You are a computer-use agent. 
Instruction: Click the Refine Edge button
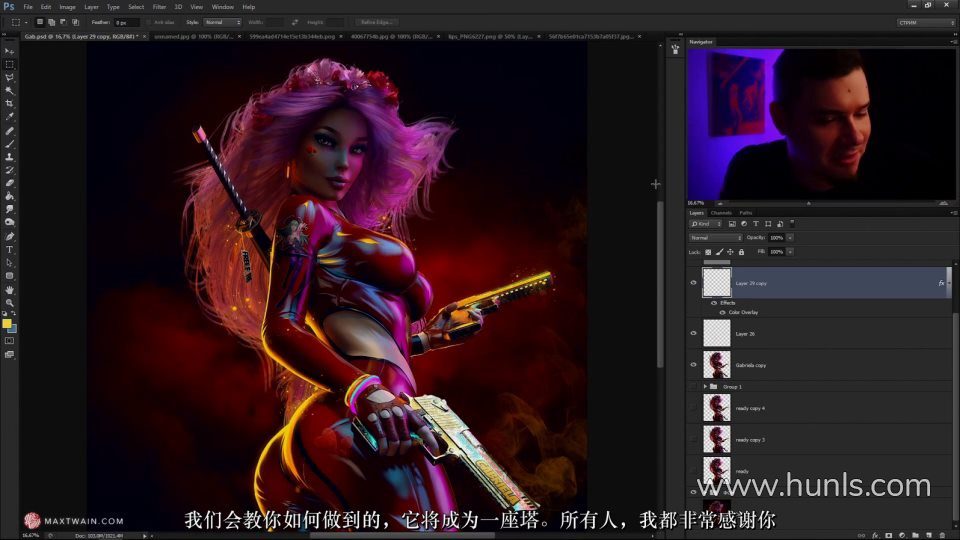pyautogui.click(x=376, y=22)
